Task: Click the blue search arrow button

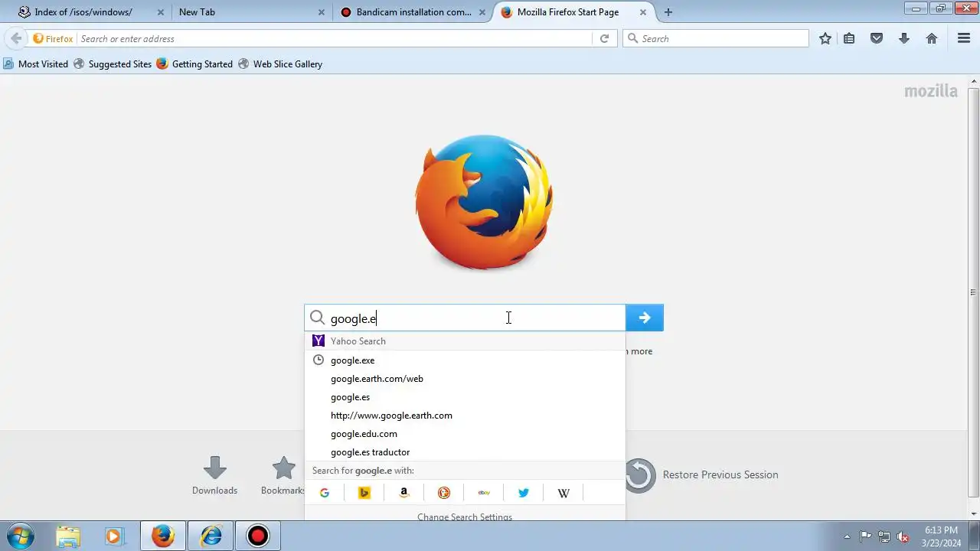Action: click(645, 318)
